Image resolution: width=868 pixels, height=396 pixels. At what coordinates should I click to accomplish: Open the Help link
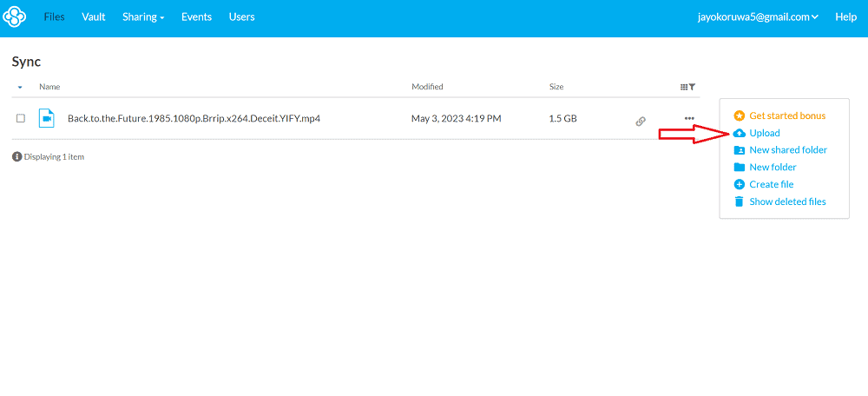tap(845, 17)
